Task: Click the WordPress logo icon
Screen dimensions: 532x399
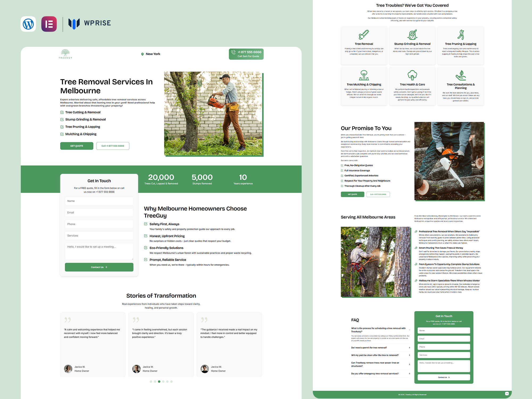Action: 28,24
